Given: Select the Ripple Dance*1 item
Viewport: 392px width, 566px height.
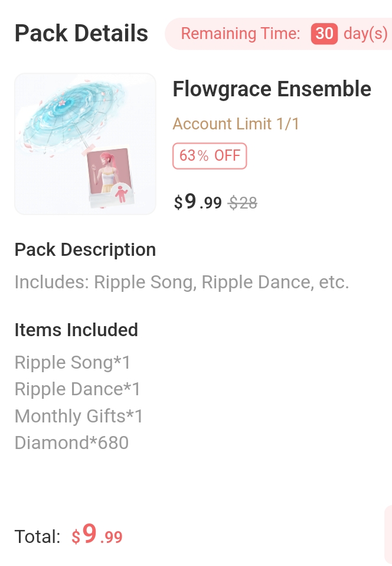Looking at the screenshot, I should click(x=77, y=389).
